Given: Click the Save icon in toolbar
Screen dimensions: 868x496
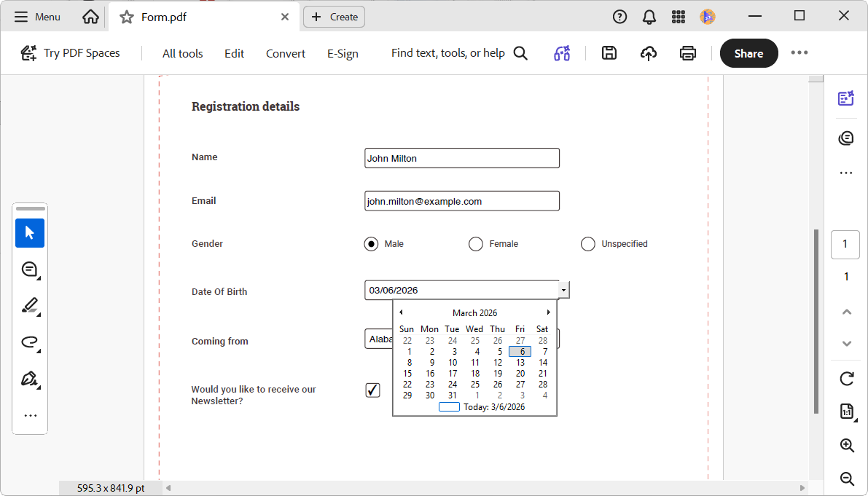Looking at the screenshot, I should pos(609,53).
